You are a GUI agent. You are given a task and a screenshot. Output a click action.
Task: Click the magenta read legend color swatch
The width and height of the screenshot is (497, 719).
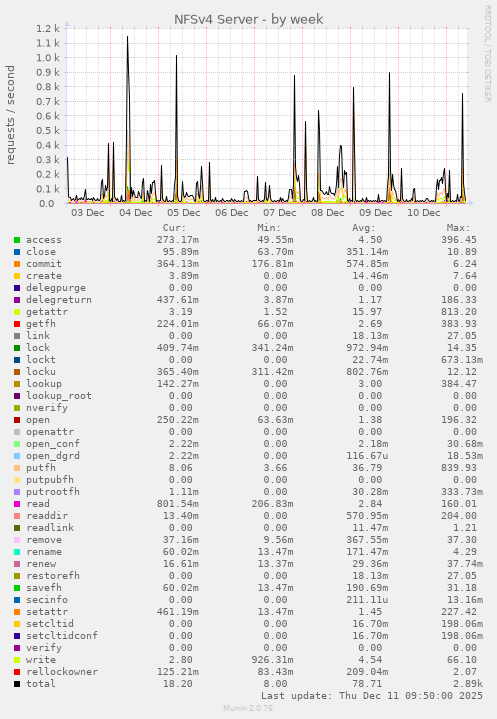[x=17, y=503]
